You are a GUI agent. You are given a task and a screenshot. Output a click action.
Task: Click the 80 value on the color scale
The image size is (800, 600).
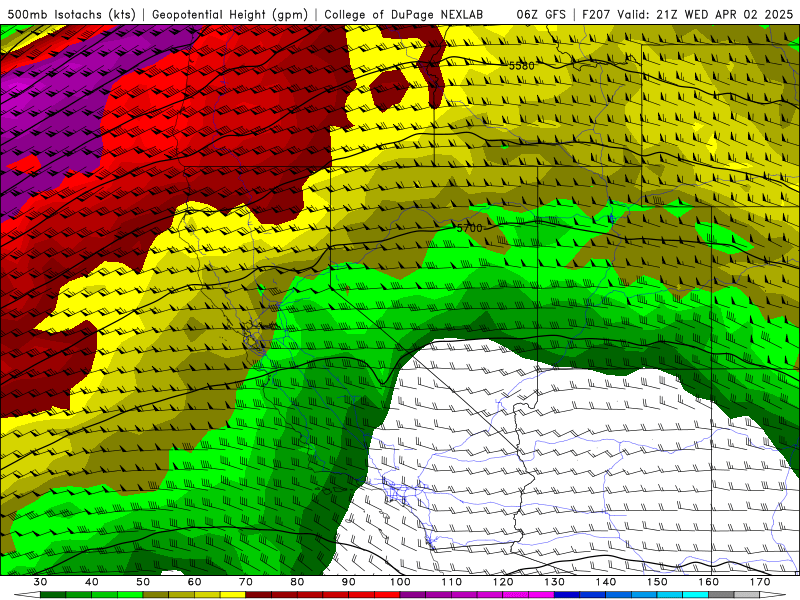[x=297, y=582]
